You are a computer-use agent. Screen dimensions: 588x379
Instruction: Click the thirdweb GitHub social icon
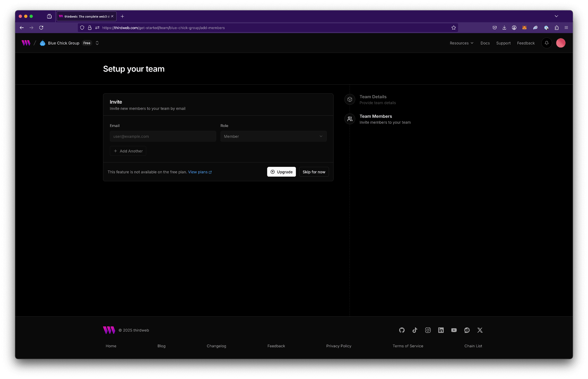coord(402,330)
